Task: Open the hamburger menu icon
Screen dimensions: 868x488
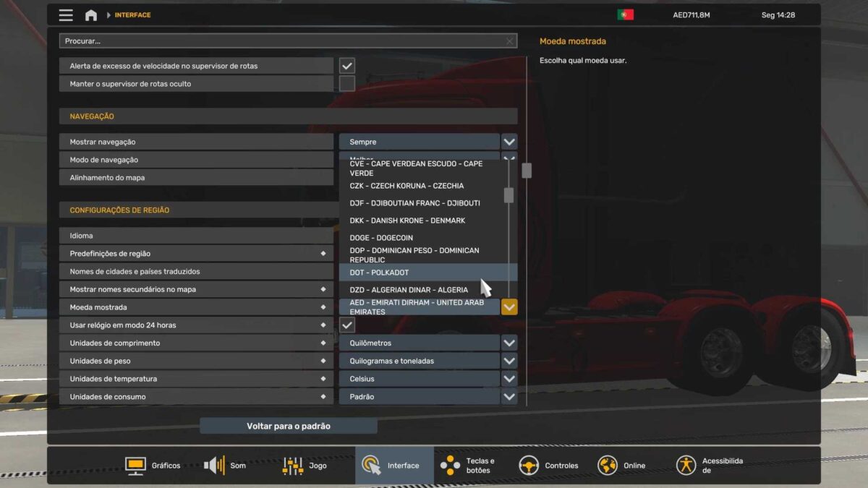Action: click(66, 15)
